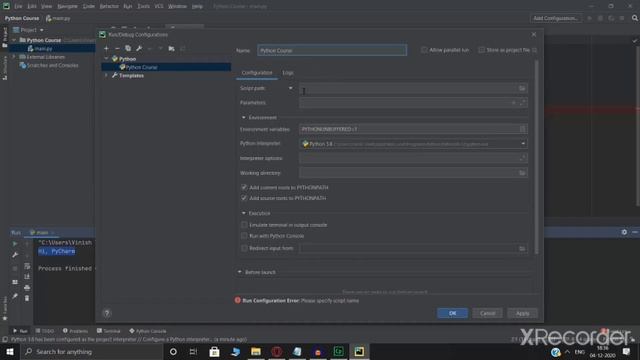This screenshot has height=360, width=640.
Task: Click the Cancel button
Action: point(487,313)
